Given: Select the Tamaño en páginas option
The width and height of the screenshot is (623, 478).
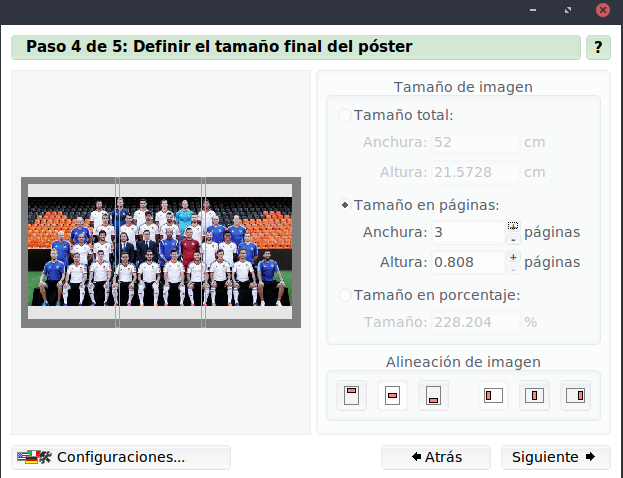Looking at the screenshot, I should 345,205.
